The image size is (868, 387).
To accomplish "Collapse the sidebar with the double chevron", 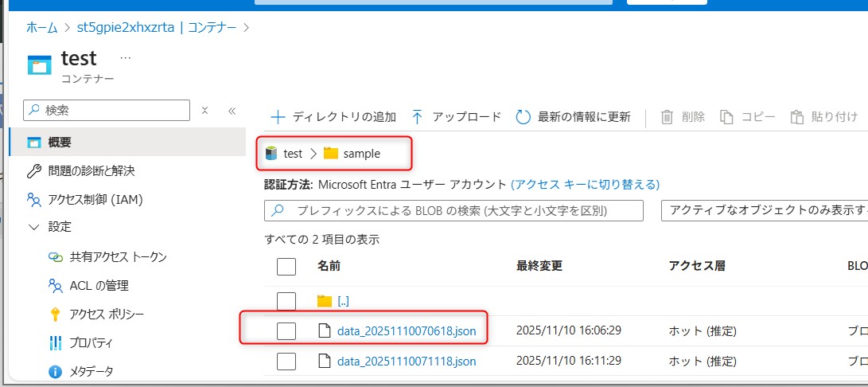I will tap(232, 111).
